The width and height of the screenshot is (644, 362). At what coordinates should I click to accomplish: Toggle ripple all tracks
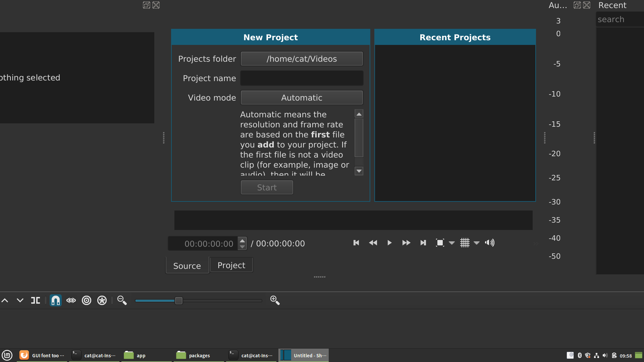coord(102,300)
